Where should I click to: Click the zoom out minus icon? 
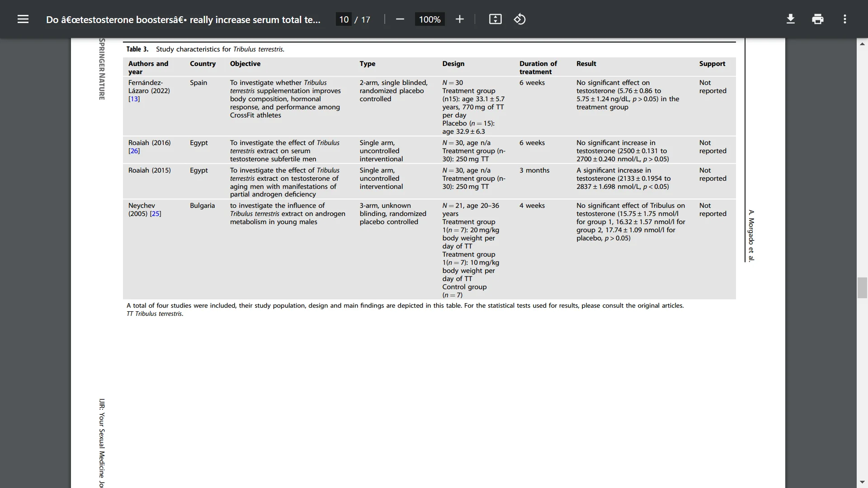click(401, 19)
